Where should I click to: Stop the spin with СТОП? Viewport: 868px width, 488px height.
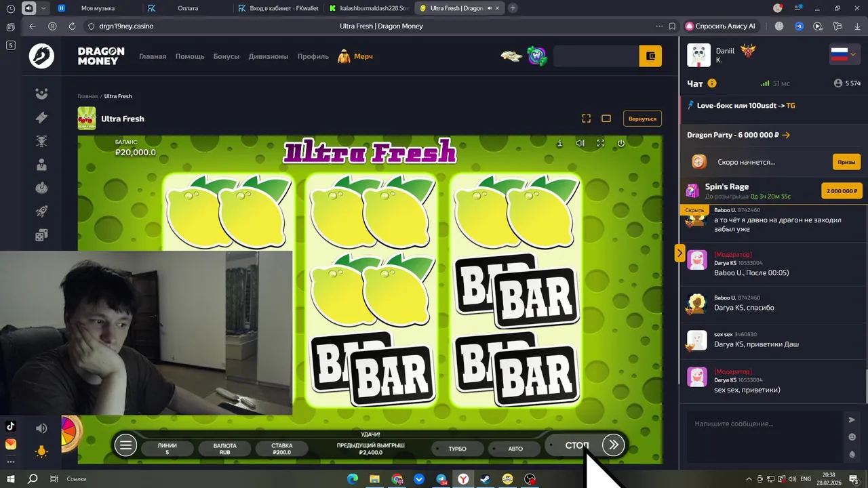coord(576,445)
